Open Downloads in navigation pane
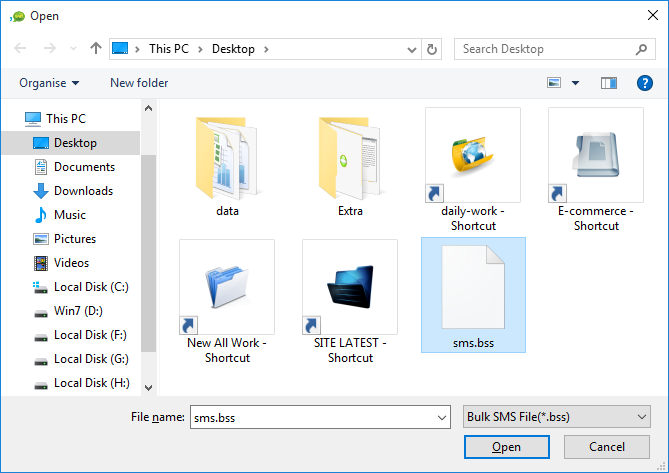This screenshot has width=669, height=473. click(73, 191)
